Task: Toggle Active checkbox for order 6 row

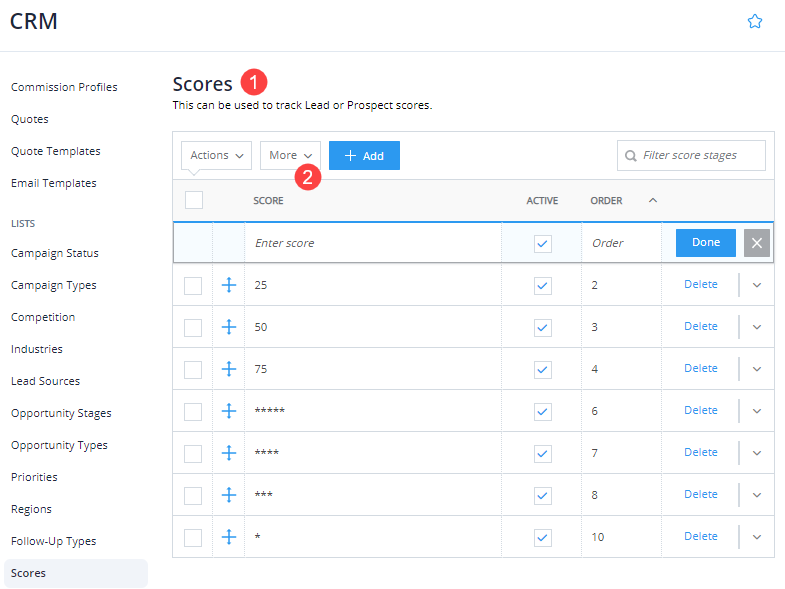Action: pos(543,412)
